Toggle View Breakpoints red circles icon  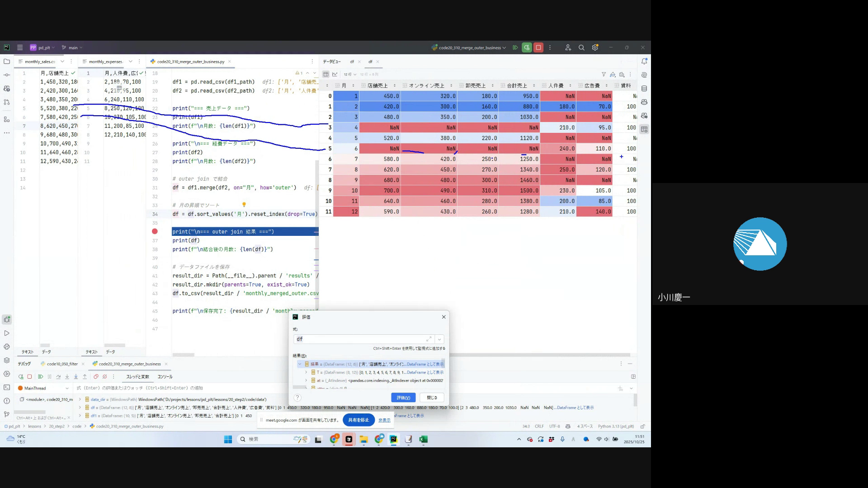pos(96,376)
